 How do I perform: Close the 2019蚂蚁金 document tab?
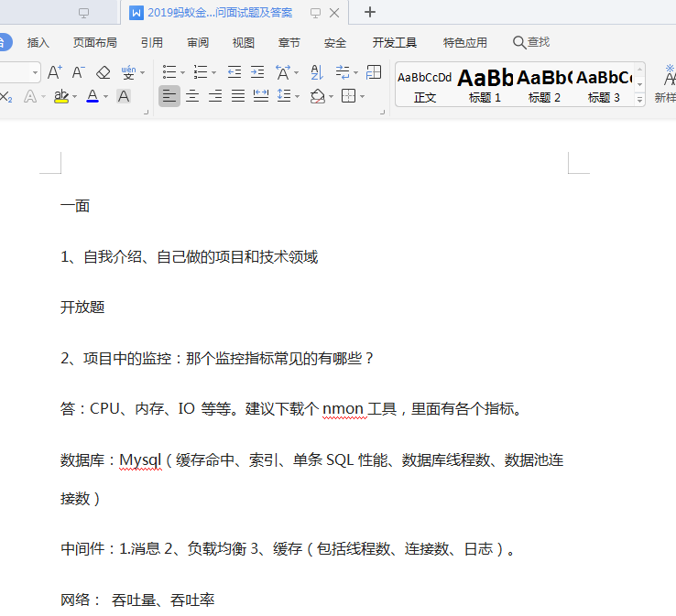334,13
